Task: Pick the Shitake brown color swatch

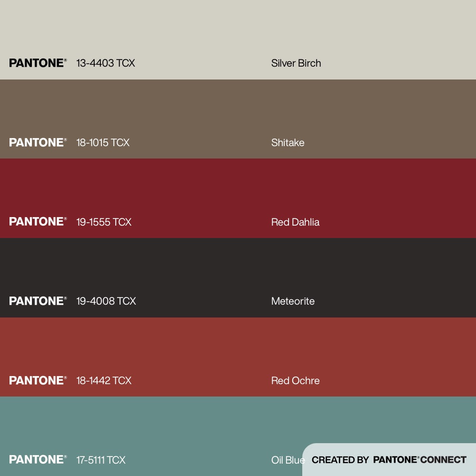Action: point(238,109)
